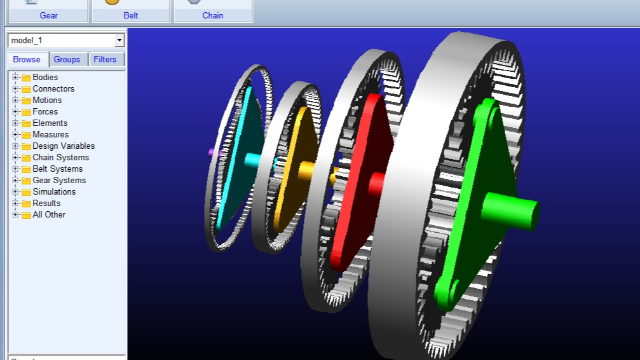Expand the Simulations tree node

(15, 191)
